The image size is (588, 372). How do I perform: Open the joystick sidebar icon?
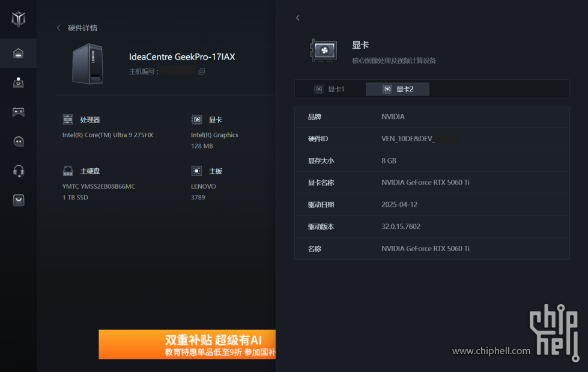[19, 82]
